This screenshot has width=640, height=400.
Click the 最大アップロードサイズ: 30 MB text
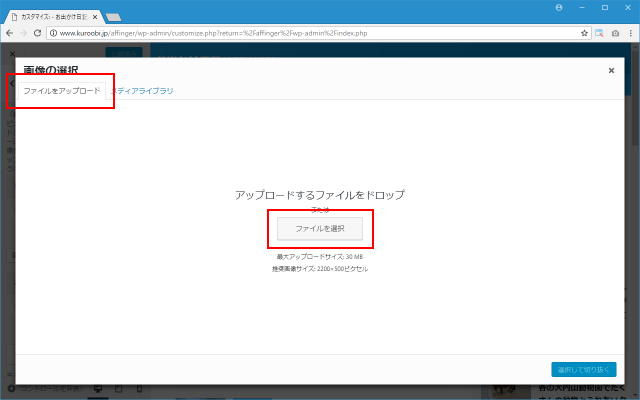[x=320, y=257]
